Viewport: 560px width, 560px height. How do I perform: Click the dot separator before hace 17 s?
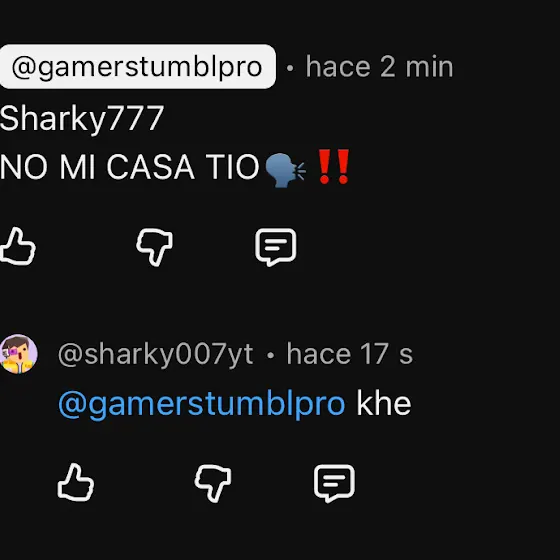point(271,355)
